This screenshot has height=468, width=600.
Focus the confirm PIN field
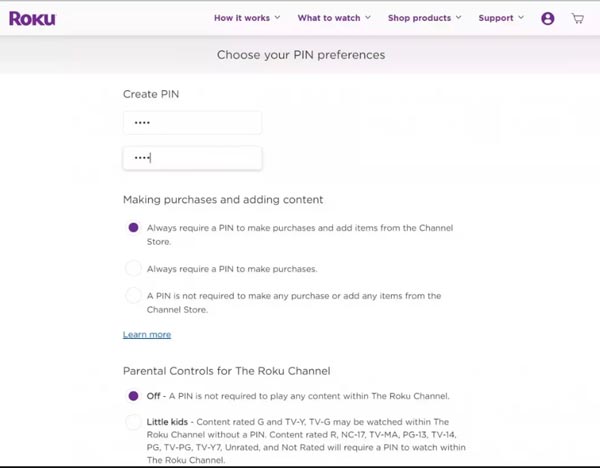192,158
